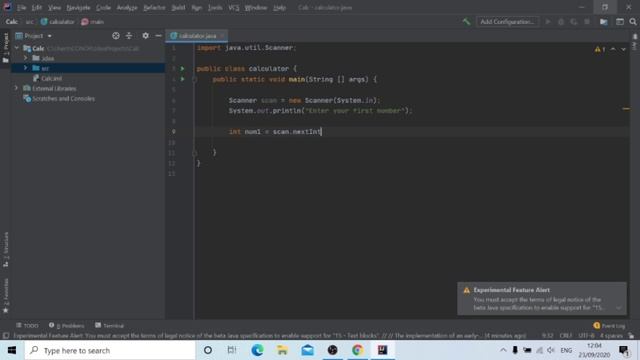Select Calc.iml file in project tree

47,78
